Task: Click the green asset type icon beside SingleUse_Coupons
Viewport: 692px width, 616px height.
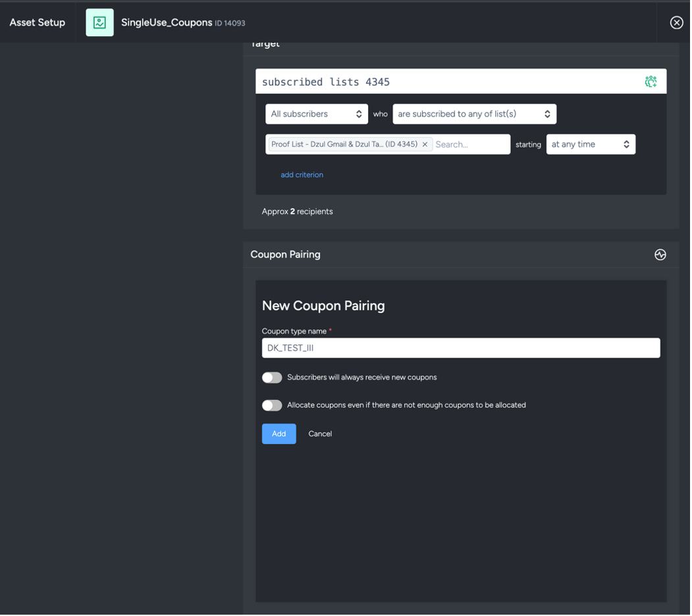Action: click(99, 22)
